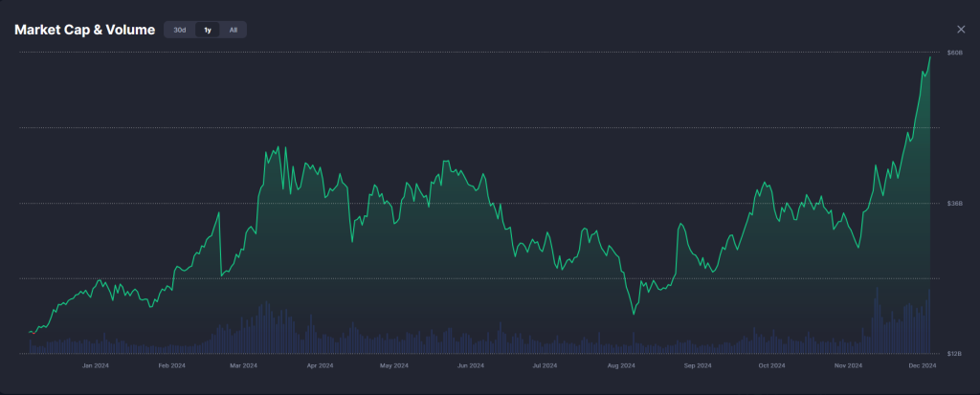Click the $36B y-axis label

coord(954,203)
